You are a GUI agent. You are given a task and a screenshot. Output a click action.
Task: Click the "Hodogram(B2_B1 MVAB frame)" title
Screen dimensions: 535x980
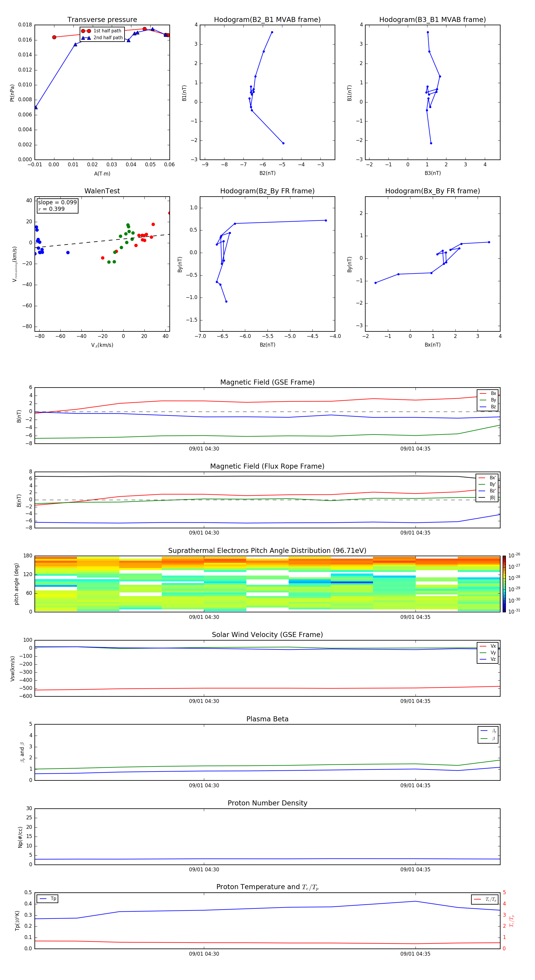pyautogui.click(x=267, y=20)
